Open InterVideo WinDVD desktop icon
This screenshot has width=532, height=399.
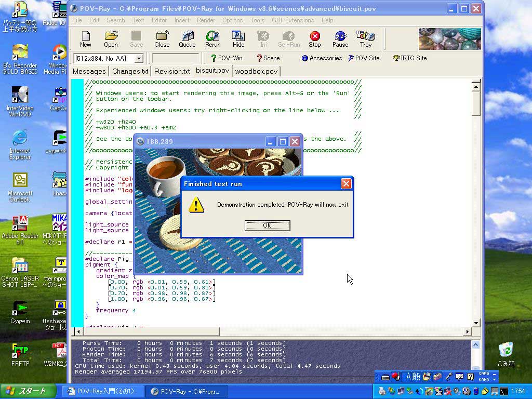pos(20,101)
